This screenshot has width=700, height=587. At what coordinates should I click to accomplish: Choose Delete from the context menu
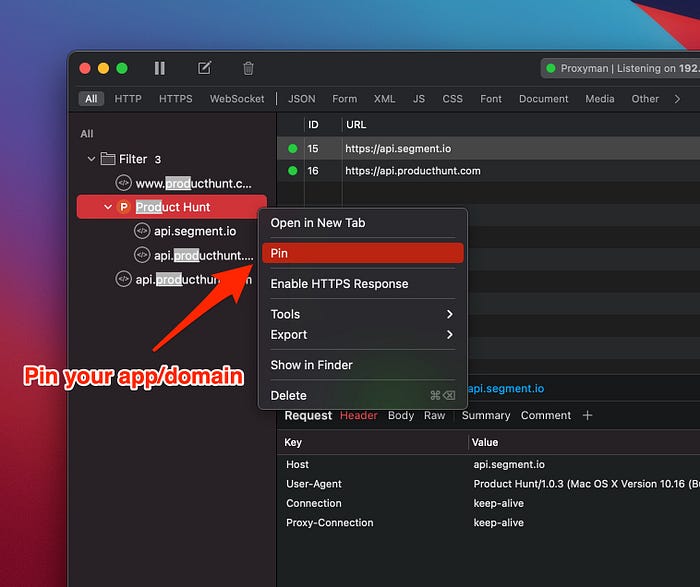point(363,395)
